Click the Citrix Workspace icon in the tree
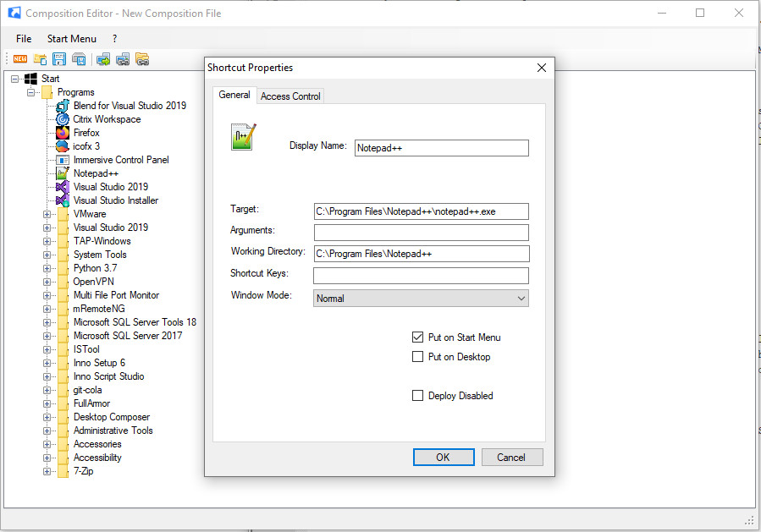Image resolution: width=761 pixels, height=532 pixels. tap(63, 119)
